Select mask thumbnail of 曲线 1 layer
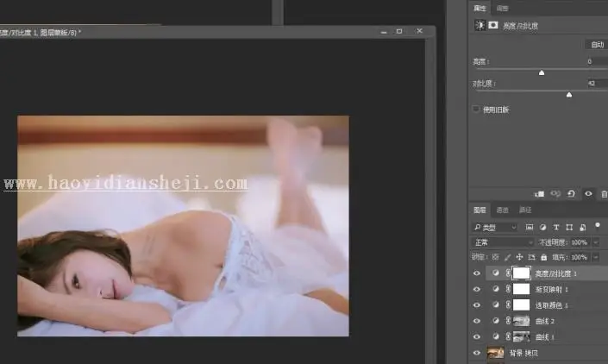 point(521,337)
